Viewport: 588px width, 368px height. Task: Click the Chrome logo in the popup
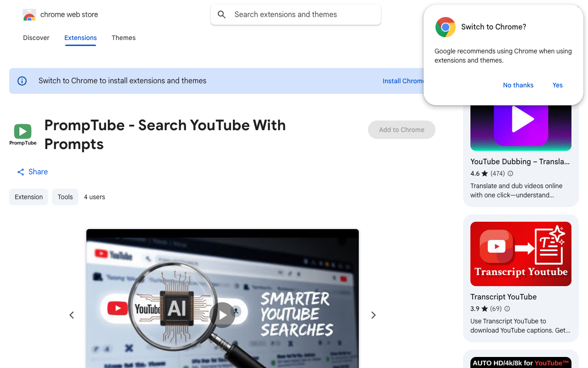tap(446, 27)
